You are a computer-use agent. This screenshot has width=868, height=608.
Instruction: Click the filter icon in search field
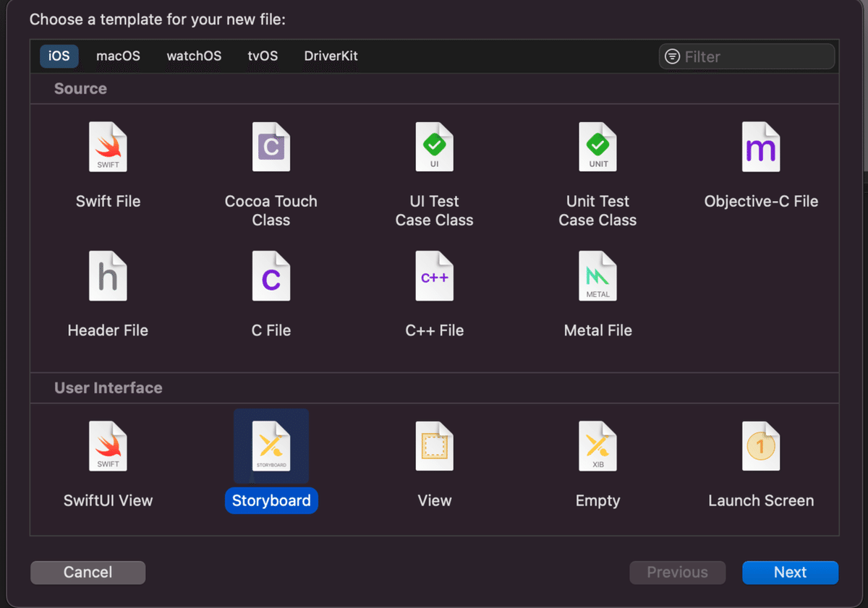[673, 56]
